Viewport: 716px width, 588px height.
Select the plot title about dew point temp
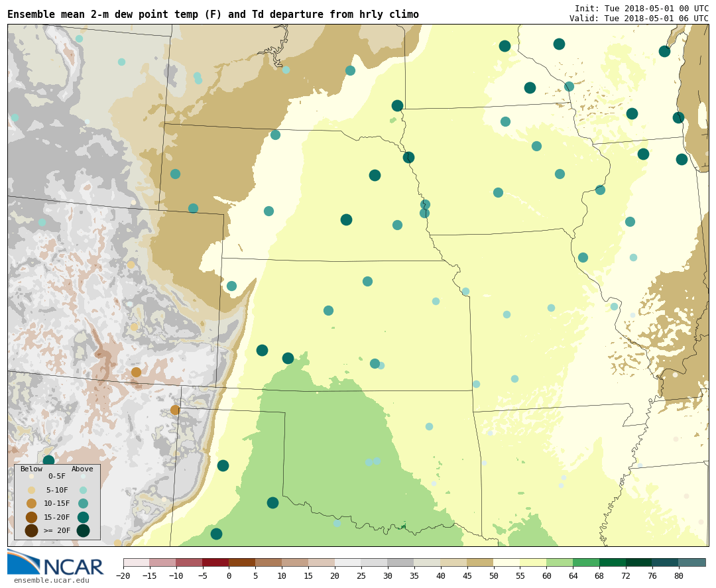click(x=213, y=15)
